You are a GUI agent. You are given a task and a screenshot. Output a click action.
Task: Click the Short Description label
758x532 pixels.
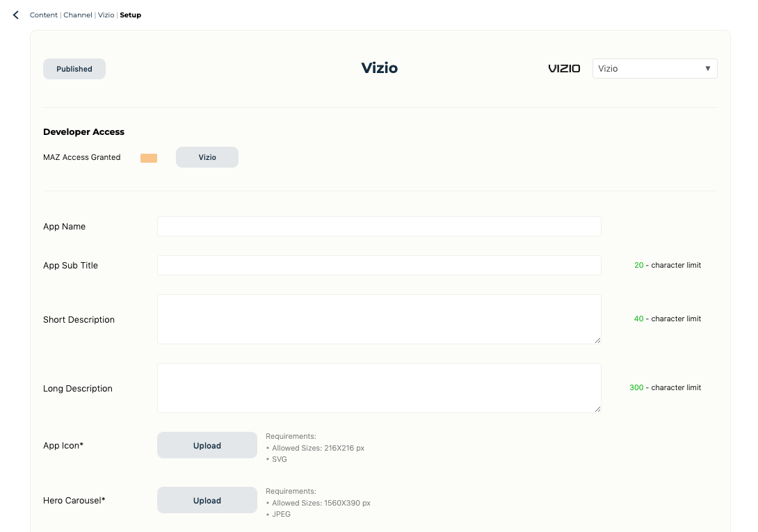79,320
